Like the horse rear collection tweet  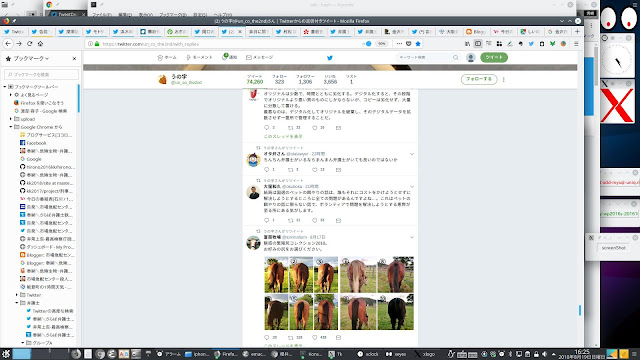[x=315, y=338]
